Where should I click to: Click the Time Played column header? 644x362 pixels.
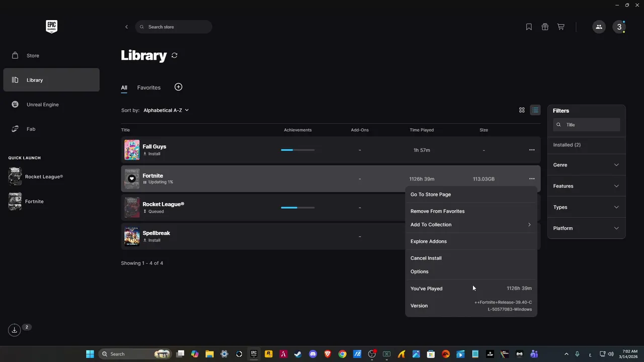[x=422, y=130]
